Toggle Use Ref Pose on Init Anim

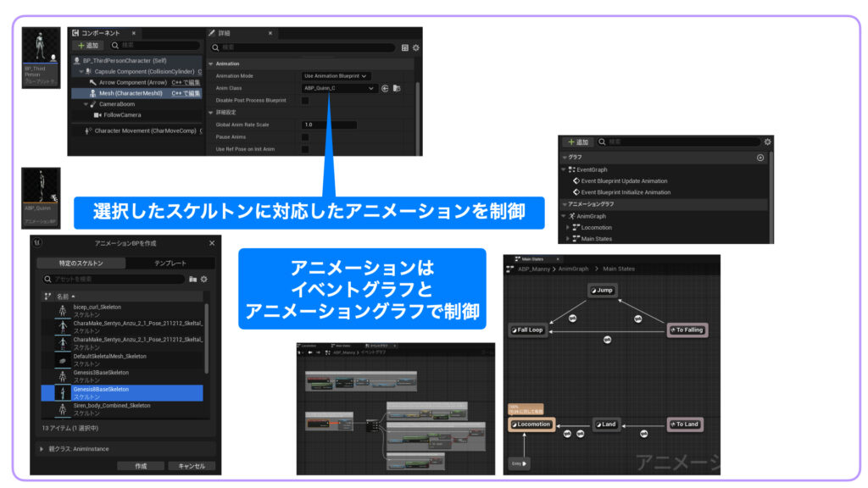[305, 149]
